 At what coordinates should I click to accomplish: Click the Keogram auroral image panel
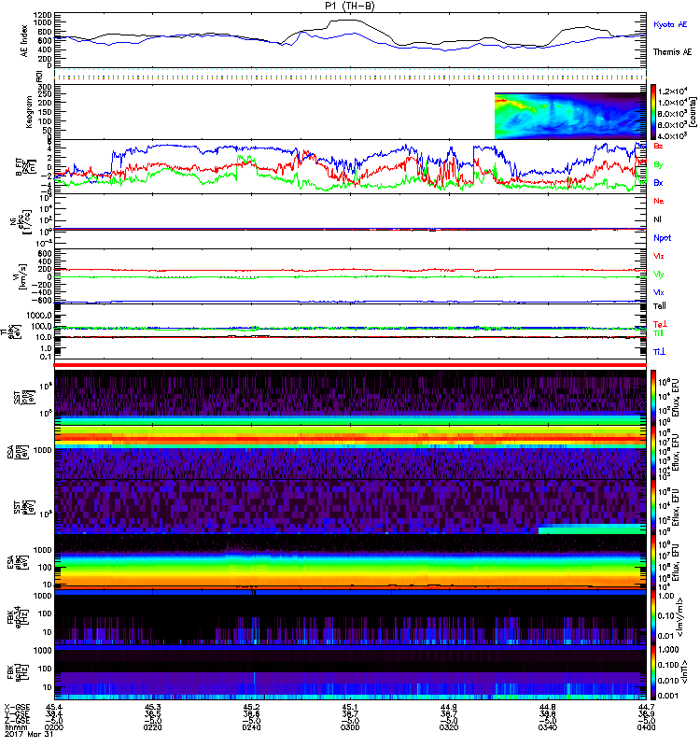point(570,116)
